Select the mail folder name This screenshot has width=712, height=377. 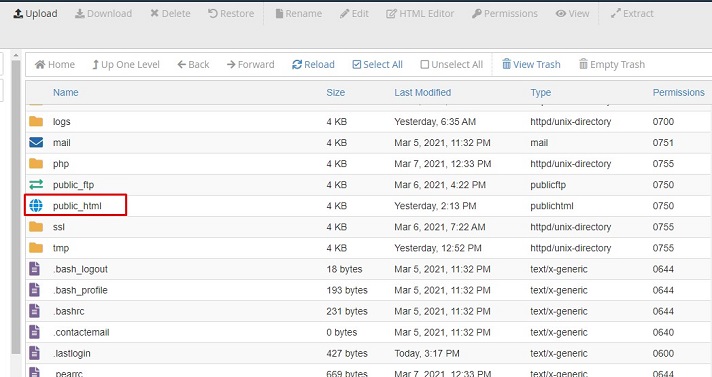click(x=62, y=143)
